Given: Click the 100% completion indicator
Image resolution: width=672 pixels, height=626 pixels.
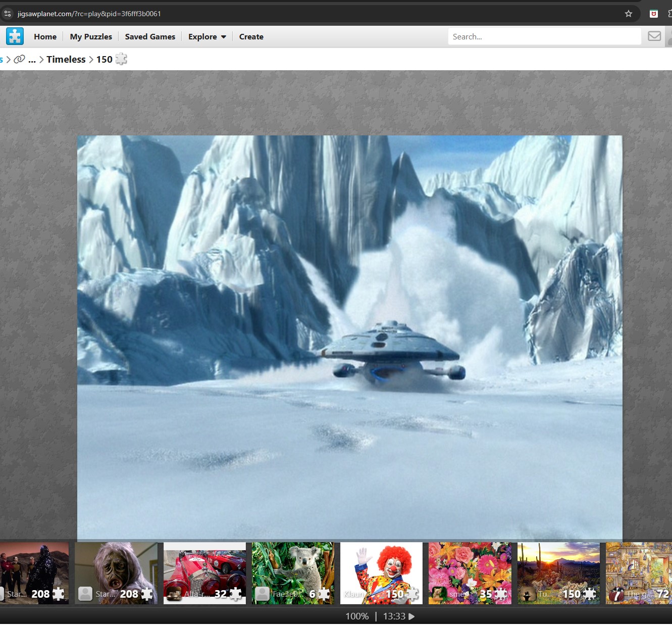Looking at the screenshot, I should click(357, 616).
